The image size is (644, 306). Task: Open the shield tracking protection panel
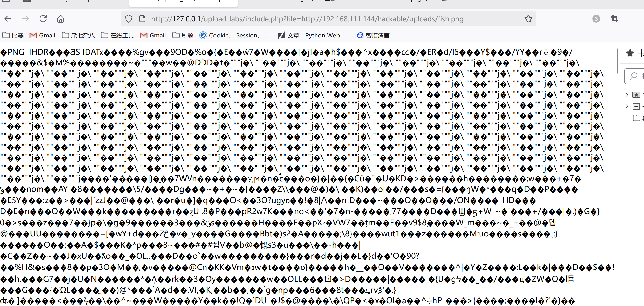129,19
